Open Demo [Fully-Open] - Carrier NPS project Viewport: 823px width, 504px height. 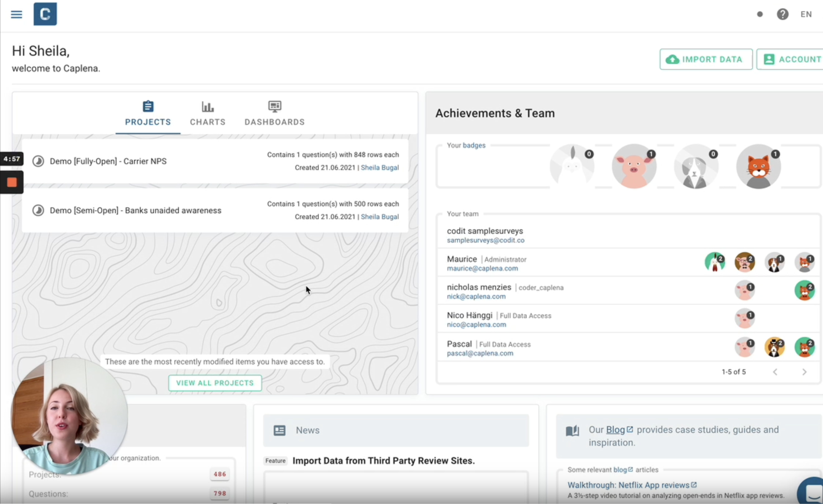coord(215,161)
